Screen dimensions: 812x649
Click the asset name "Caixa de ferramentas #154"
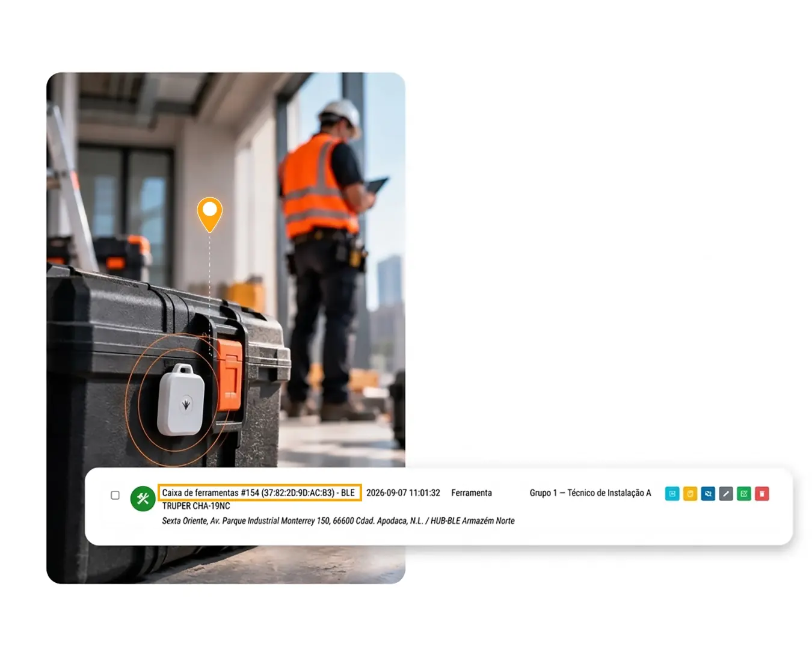210,493
